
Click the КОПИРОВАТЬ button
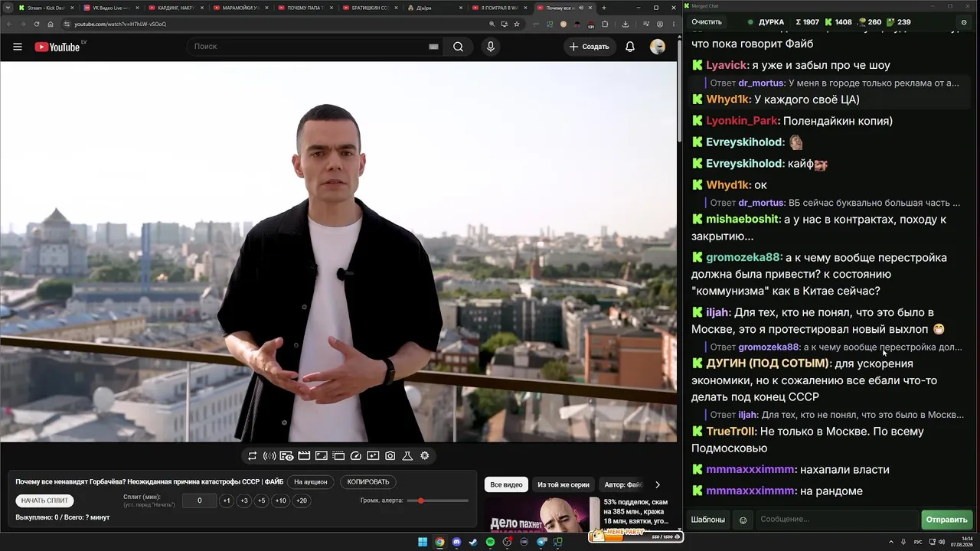[368, 482]
